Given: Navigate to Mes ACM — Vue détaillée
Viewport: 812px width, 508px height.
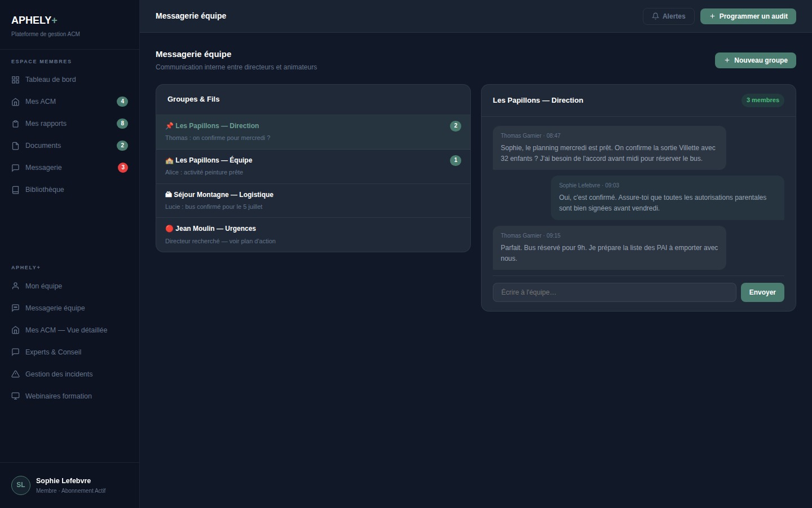Looking at the screenshot, I should [x=66, y=330].
